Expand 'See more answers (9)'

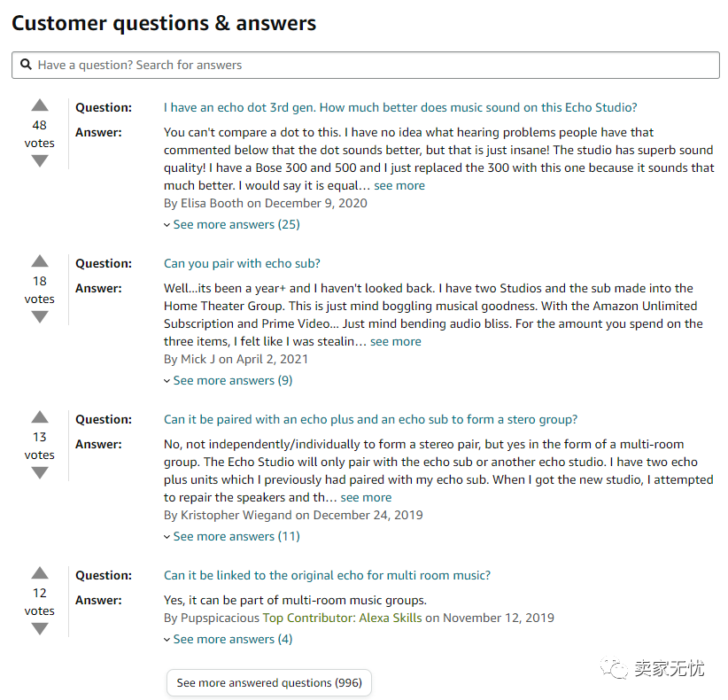(228, 381)
